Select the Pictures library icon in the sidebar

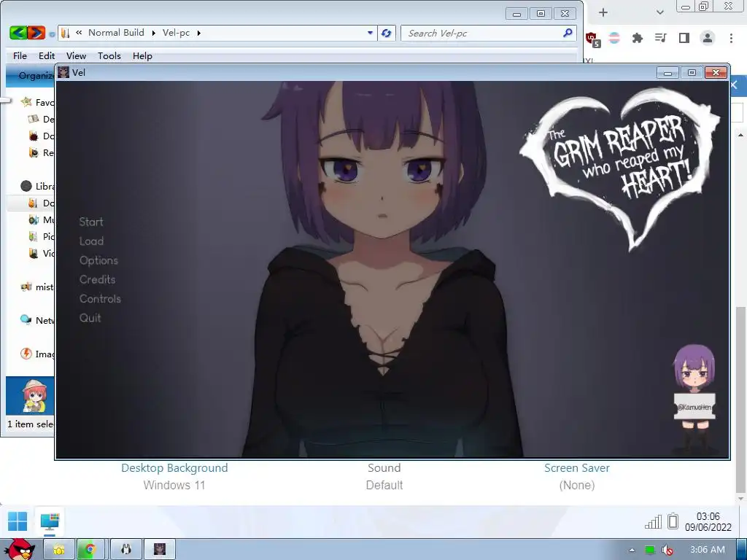34,236
